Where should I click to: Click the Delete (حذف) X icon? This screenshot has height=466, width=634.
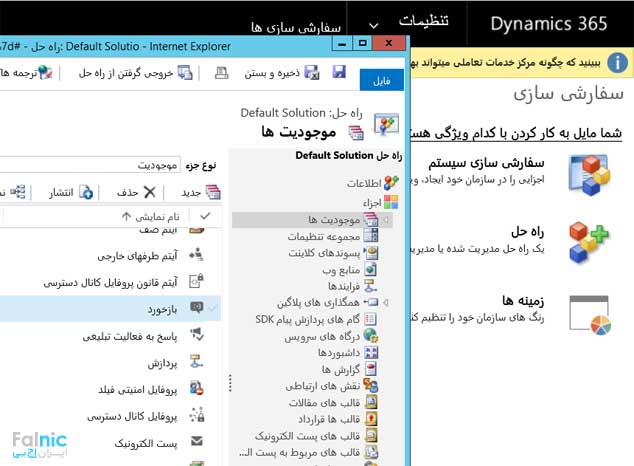[150, 192]
